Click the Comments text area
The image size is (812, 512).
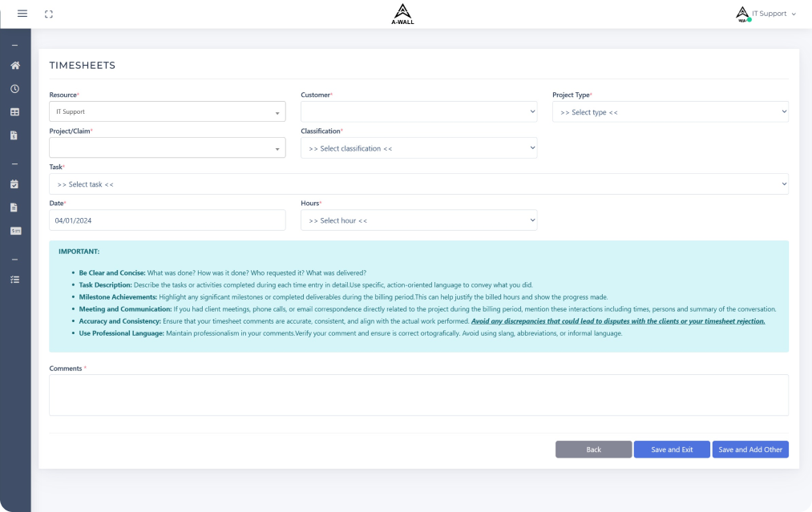click(x=418, y=395)
